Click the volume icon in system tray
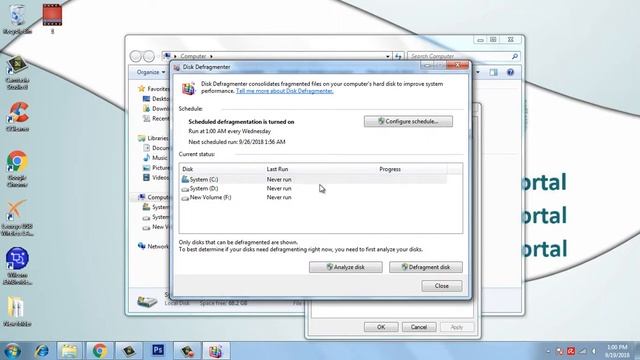This screenshot has height=360, width=640. tap(594, 351)
